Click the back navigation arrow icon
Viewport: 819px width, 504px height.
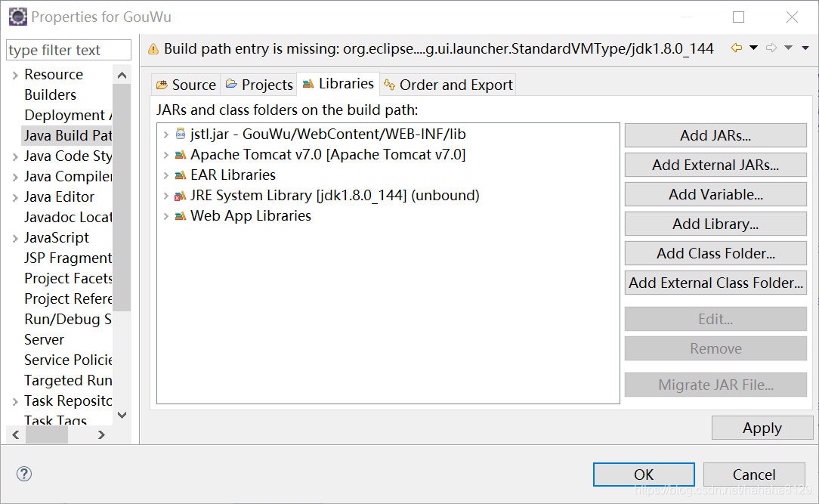tap(737, 48)
